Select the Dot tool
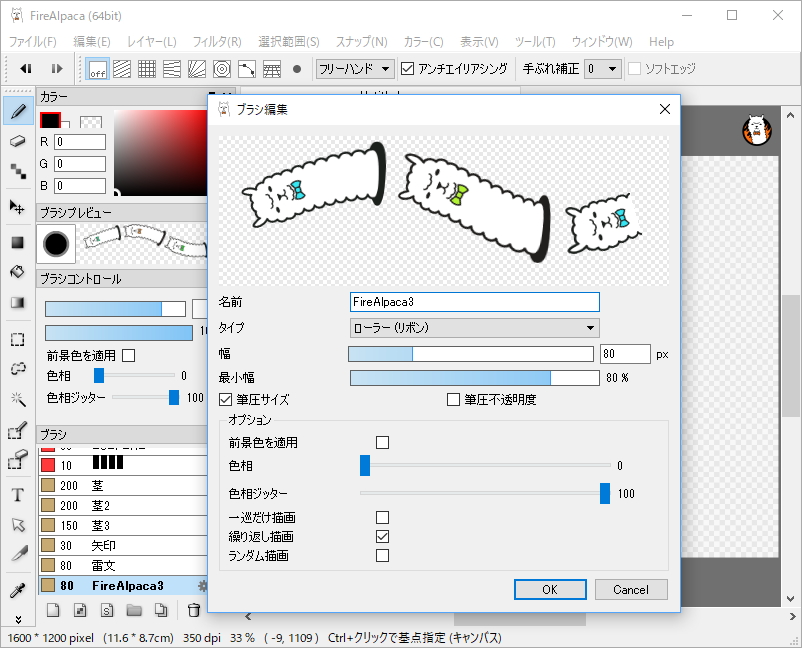This screenshot has width=802, height=648. coord(18,171)
